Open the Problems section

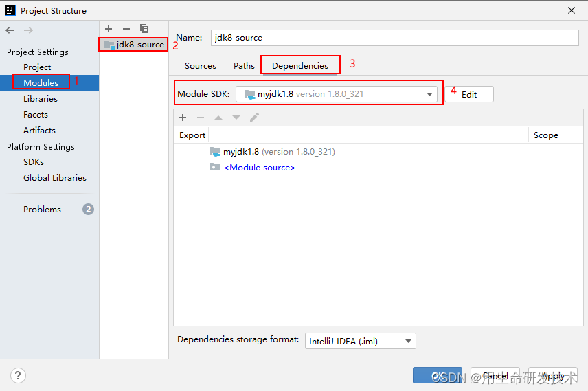coord(42,209)
